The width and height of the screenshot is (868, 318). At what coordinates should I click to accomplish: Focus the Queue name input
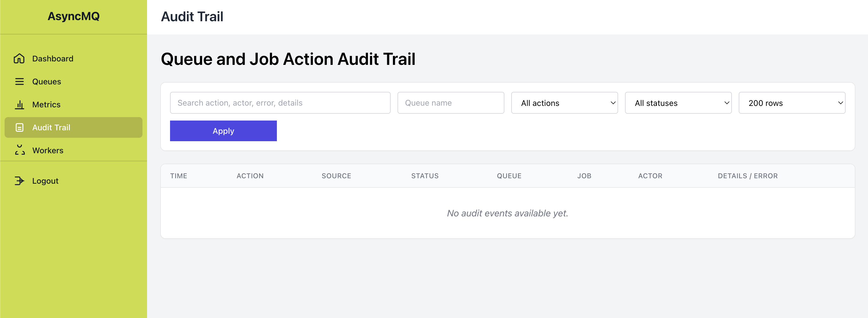(x=450, y=103)
